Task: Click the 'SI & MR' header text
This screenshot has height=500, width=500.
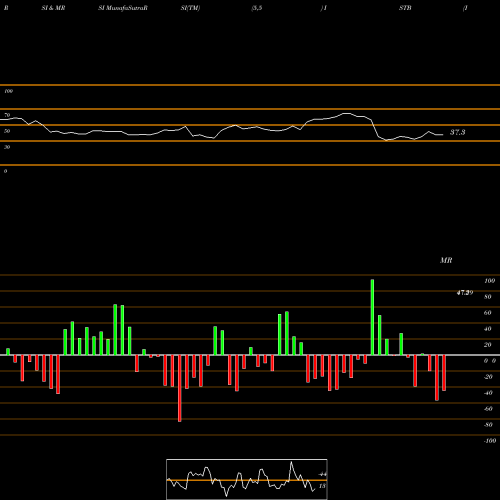Action: [x=53, y=8]
